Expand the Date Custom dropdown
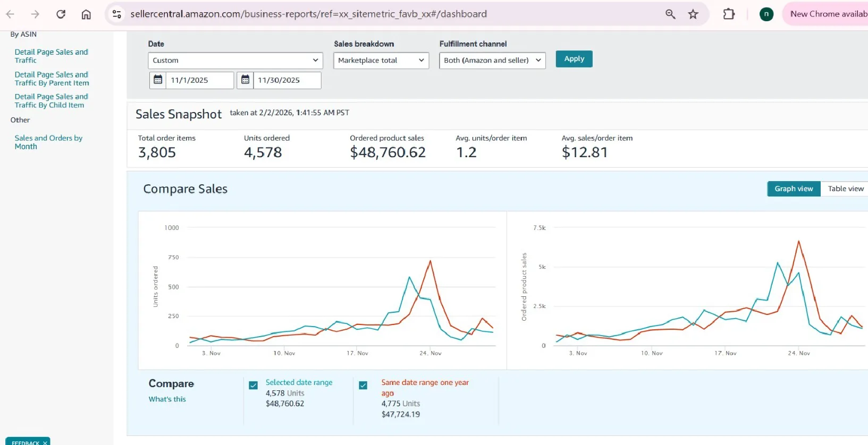 coord(235,61)
